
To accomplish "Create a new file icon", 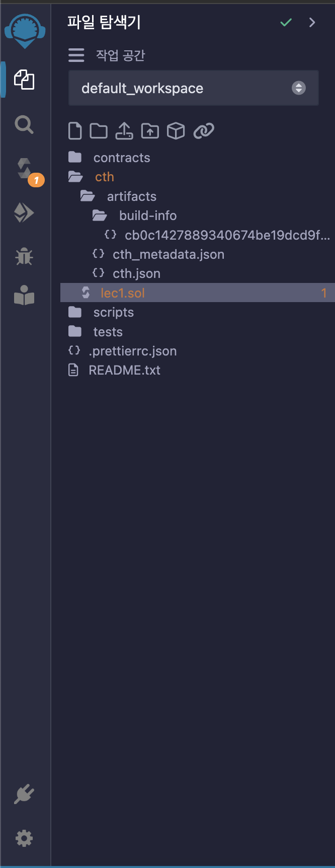I will pos(75,131).
